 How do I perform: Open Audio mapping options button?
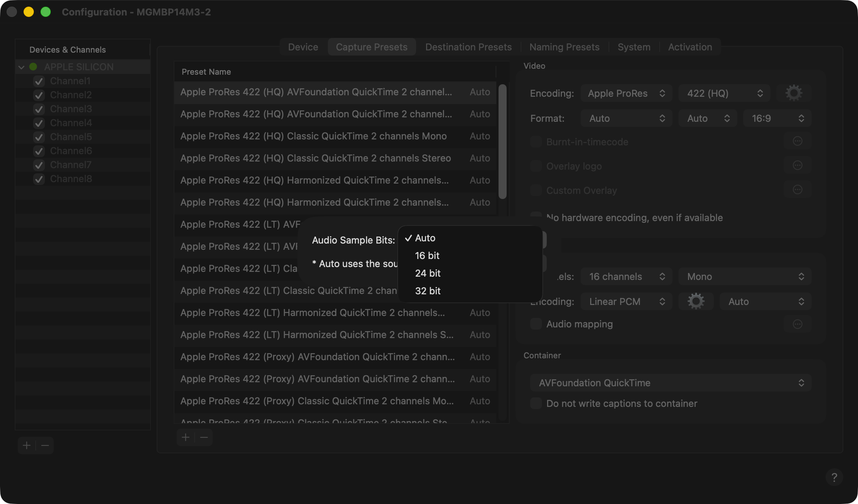[797, 324]
